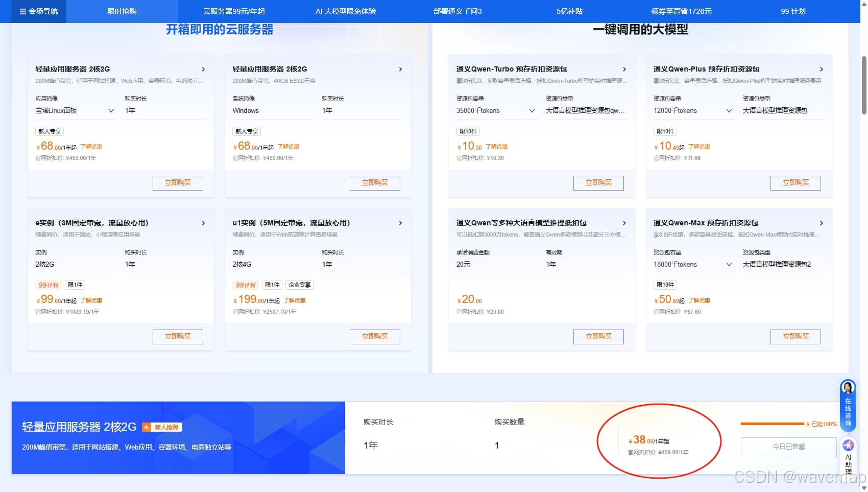The height and width of the screenshot is (492, 868).
Task: Open arrow for u1实例 5M固定带宽 card
Action: tap(400, 223)
